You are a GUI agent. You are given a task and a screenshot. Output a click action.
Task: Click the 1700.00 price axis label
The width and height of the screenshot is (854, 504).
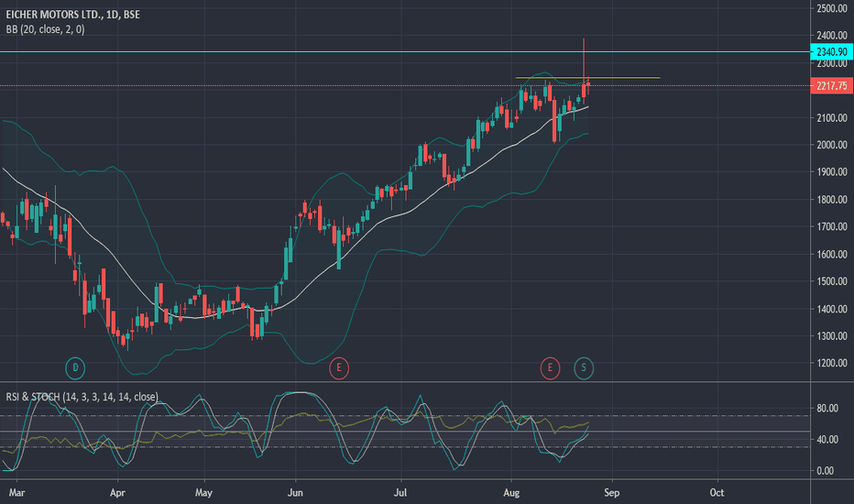(x=832, y=226)
